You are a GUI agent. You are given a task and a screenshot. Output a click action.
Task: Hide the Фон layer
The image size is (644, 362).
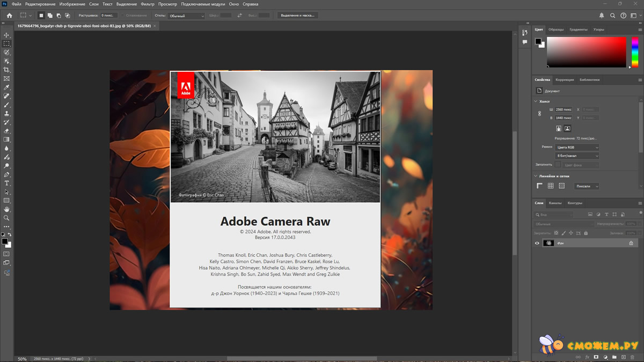click(x=537, y=243)
